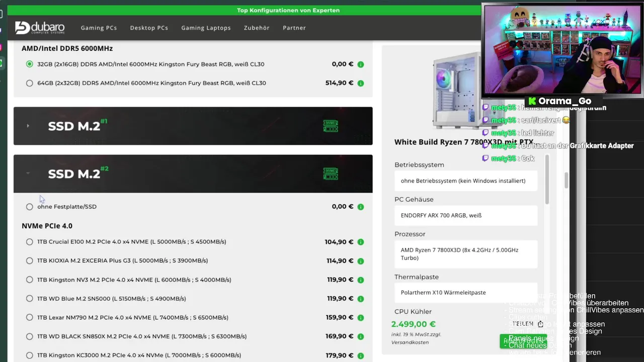
Task: Choose 1TB Kingston KC3000 M.2 SSD
Action: [30, 355]
